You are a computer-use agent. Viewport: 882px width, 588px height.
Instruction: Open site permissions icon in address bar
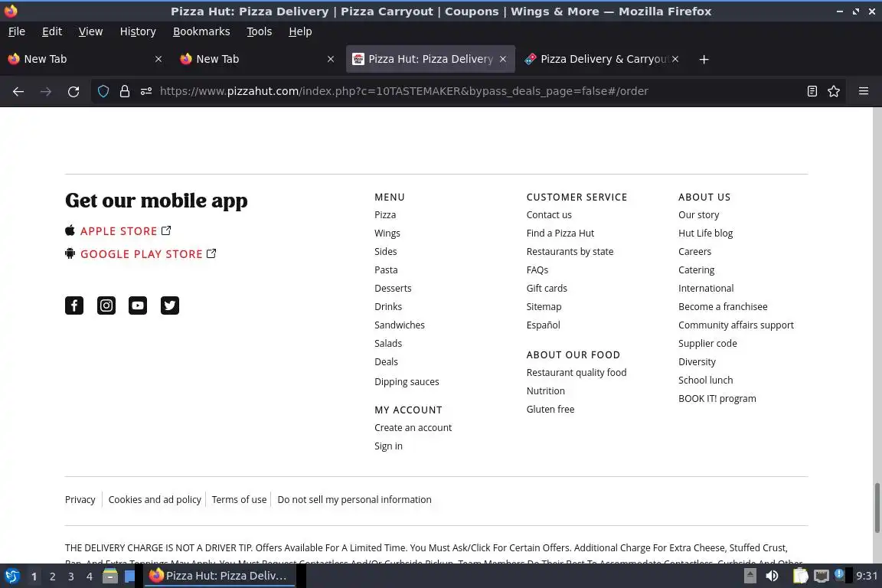146,91
